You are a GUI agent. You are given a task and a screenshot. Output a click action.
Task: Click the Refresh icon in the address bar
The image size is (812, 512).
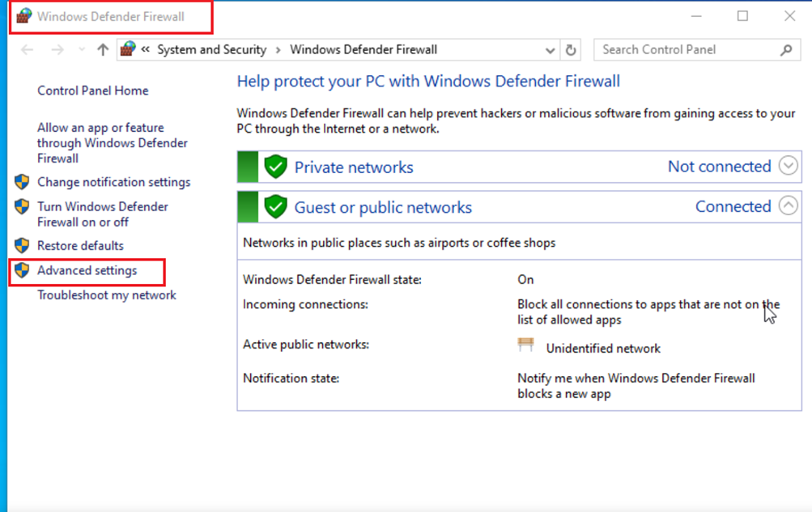pyautogui.click(x=571, y=49)
